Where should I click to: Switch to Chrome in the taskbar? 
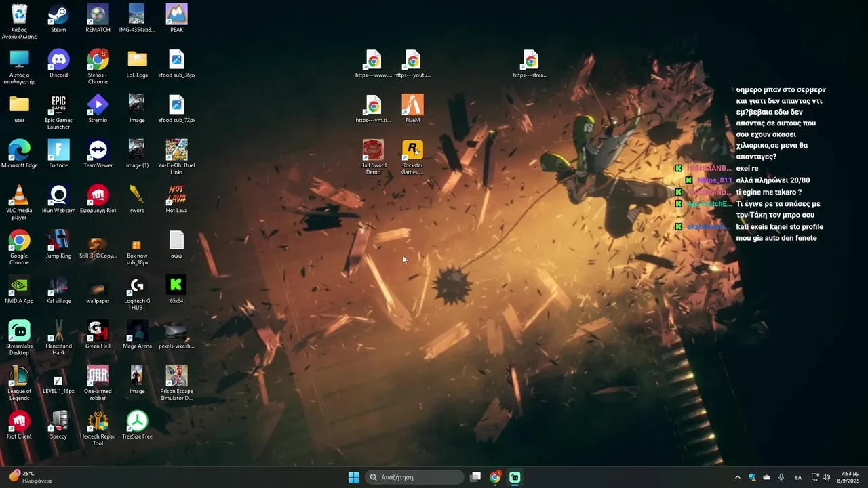(495, 477)
